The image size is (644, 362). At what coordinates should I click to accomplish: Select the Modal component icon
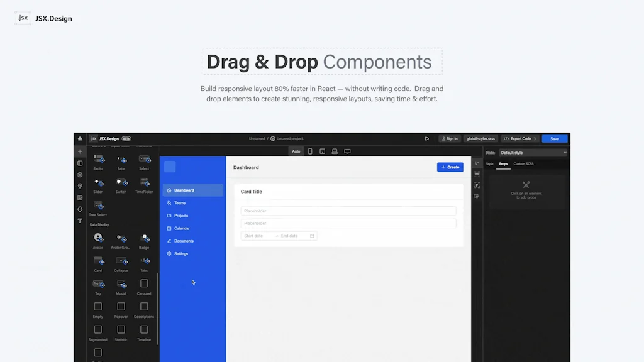pyautogui.click(x=121, y=284)
